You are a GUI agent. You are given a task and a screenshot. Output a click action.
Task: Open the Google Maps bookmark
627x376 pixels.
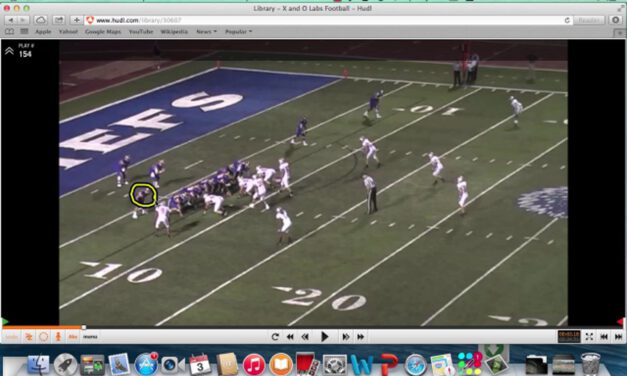(103, 31)
